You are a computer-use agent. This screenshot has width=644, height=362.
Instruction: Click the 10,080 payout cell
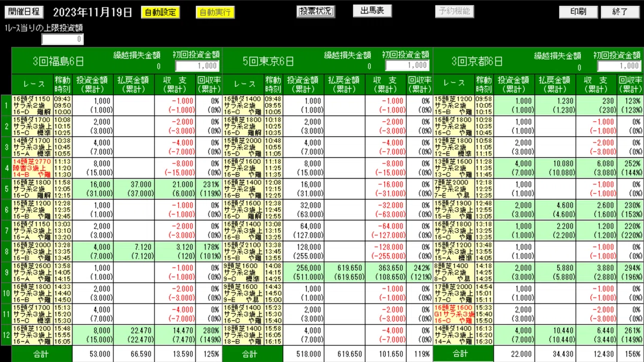click(555, 168)
